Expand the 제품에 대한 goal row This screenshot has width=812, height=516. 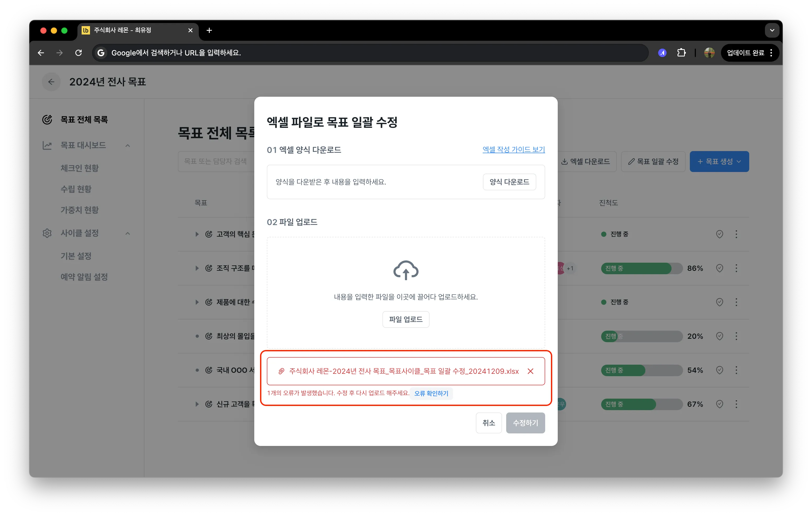pyautogui.click(x=197, y=302)
